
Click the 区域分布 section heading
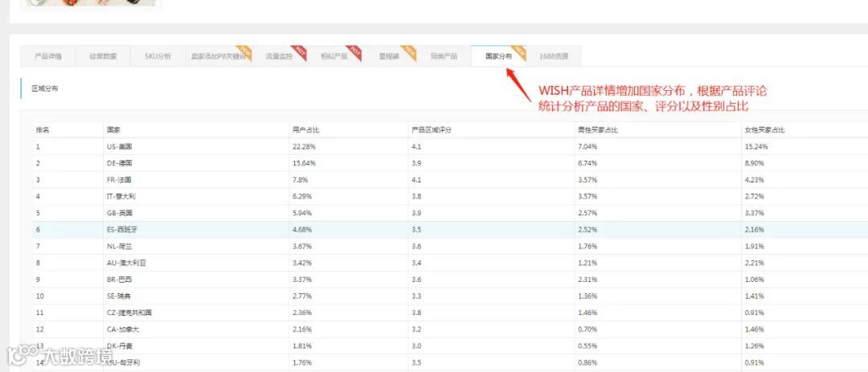[x=45, y=88]
